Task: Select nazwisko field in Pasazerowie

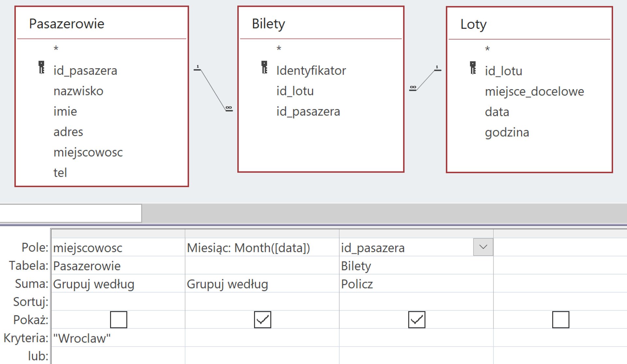Action: tap(78, 91)
